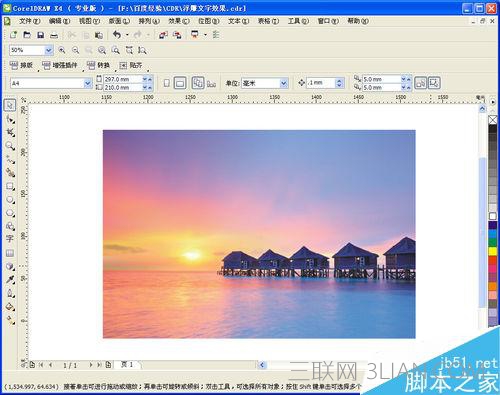Open the 文件(F) menu

coord(29,21)
